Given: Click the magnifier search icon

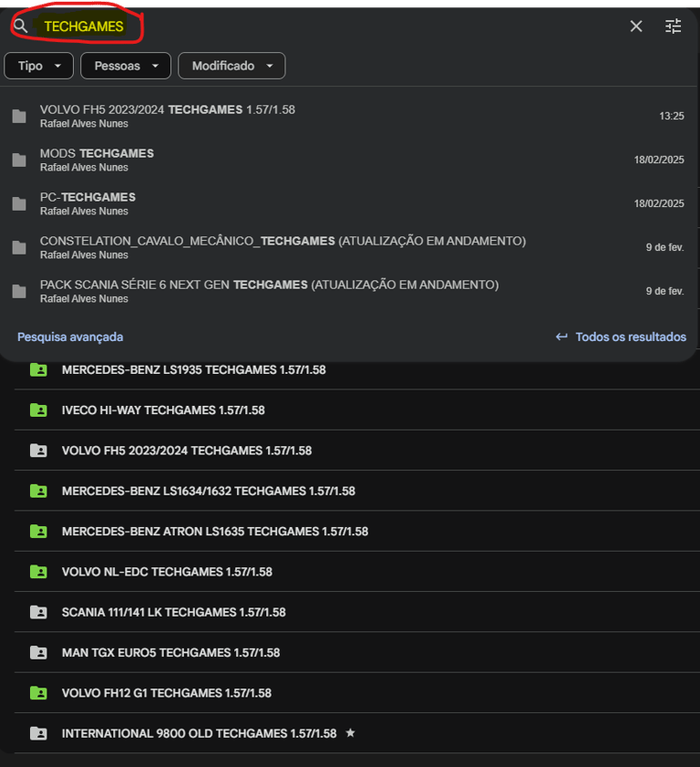Looking at the screenshot, I should click(20, 26).
